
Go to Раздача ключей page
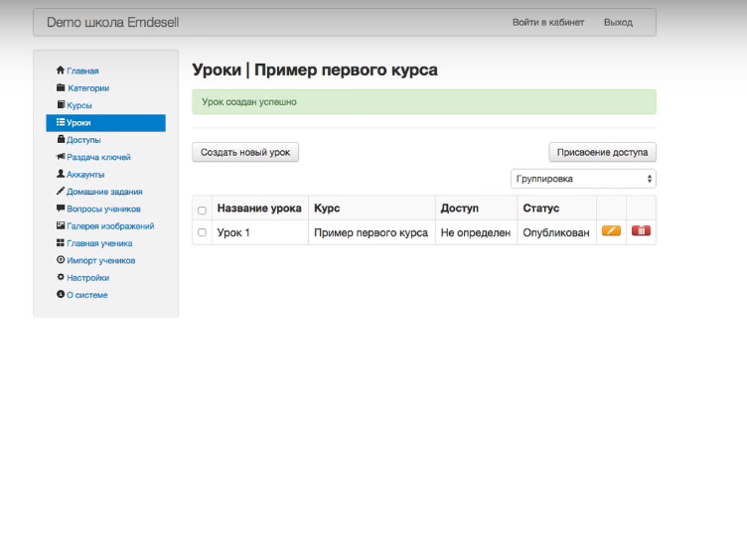[98, 157]
